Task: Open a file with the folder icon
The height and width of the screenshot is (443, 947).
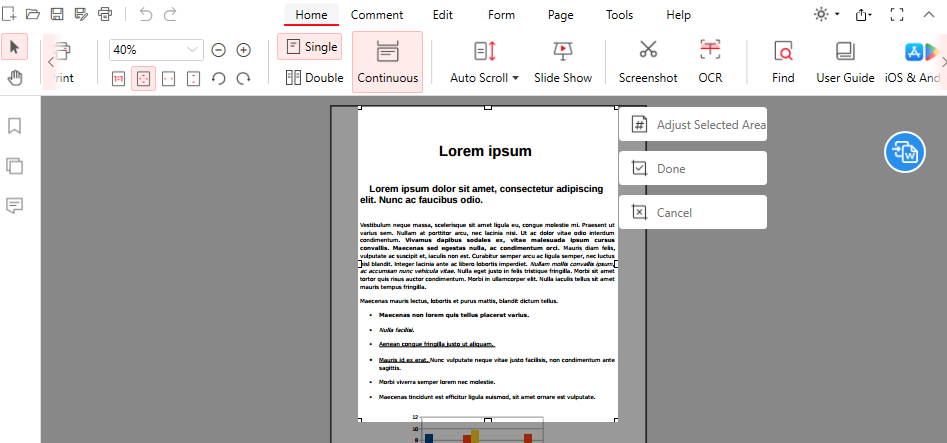Action: 33,14
